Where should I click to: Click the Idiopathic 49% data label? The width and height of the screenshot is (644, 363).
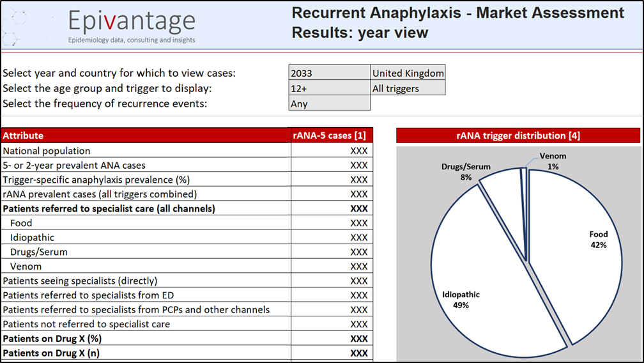(461, 300)
